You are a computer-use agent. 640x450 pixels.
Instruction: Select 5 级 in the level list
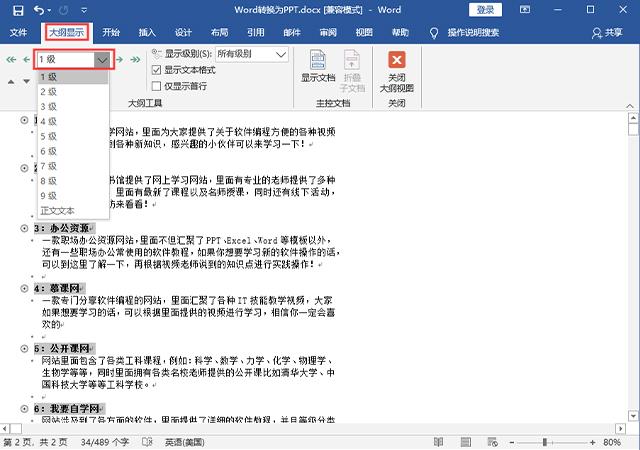pyautogui.click(x=73, y=136)
